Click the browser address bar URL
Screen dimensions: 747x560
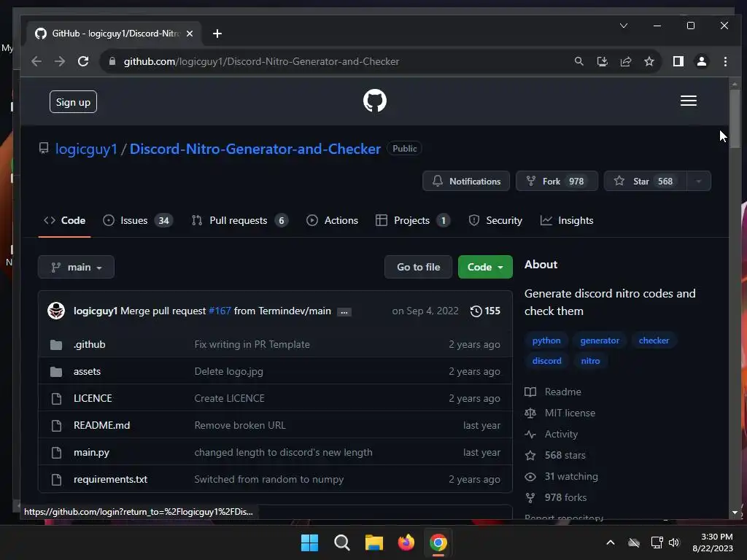(262, 61)
